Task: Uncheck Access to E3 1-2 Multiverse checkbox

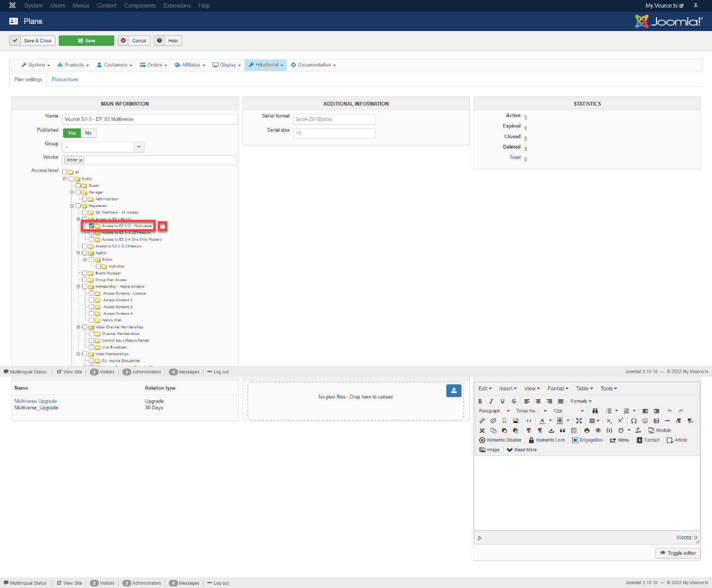Action: click(91, 226)
